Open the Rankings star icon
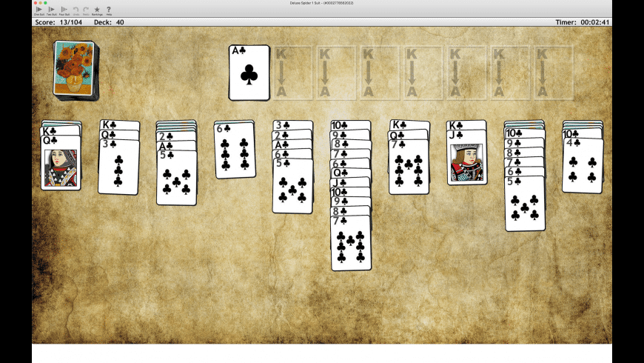 pyautogui.click(x=97, y=10)
